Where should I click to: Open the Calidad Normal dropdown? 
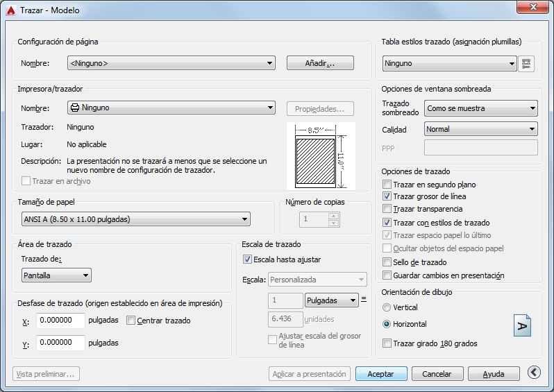click(481, 129)
